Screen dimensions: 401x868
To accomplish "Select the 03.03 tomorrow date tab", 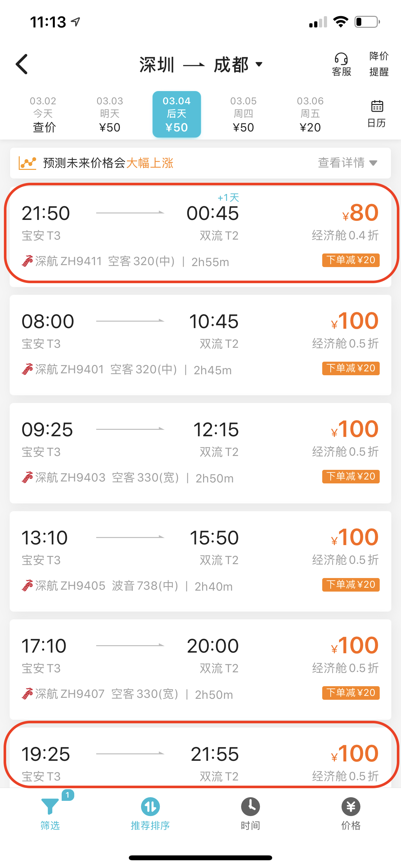I will click(x=110, y=114).
